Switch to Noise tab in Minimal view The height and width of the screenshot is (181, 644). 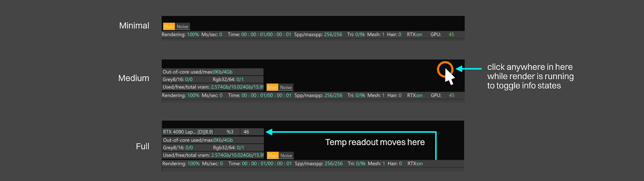click(182, 27)
